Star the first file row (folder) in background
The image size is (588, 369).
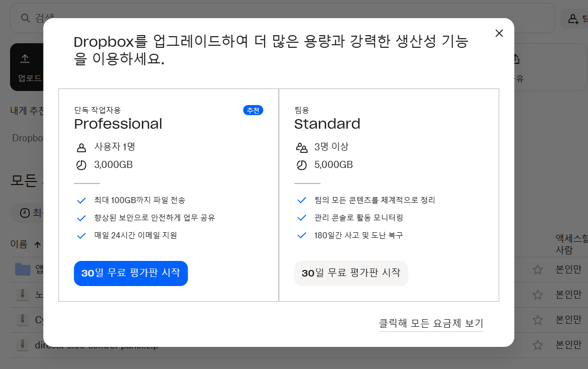[x=538, y=269]
